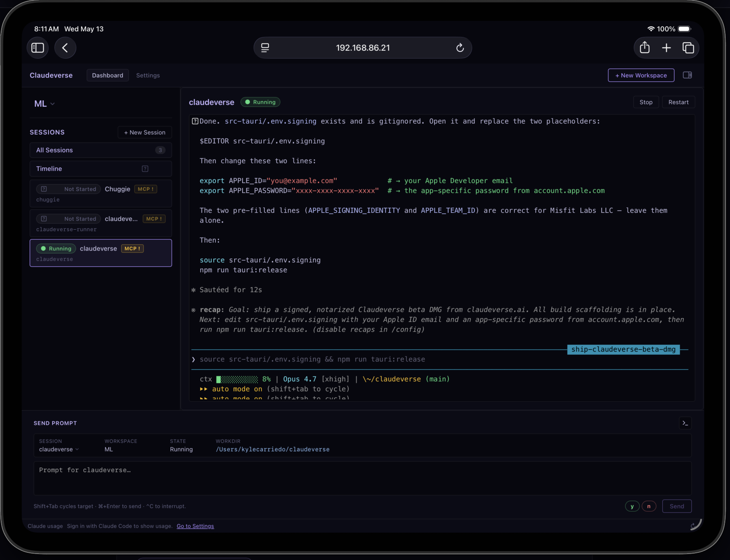Go back with Safari back arrow
Image resolution: width=730 pixels, height=560 pixels.
click(65, 48)
